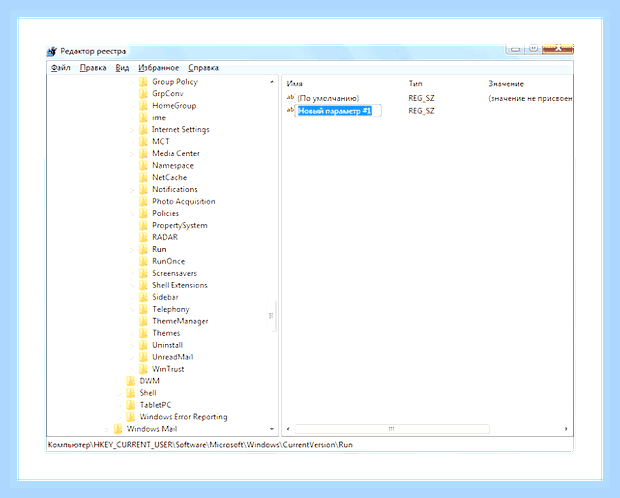This screenshot has height=498, width=620.
Task: Click the MCT folder icon
Action: tap(143, 142)
